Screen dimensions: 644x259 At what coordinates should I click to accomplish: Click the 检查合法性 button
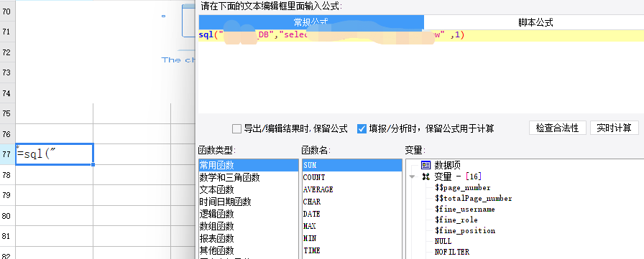click(x=557, y=128)
